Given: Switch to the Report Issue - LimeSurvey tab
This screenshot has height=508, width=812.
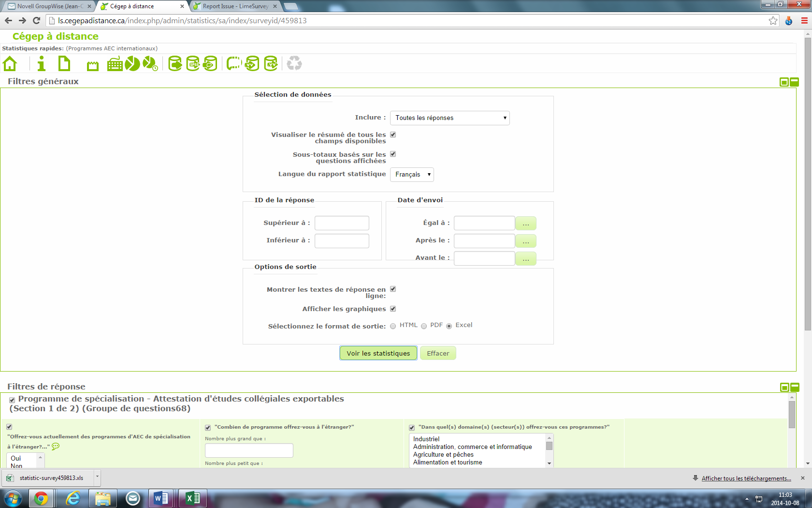Looking at the screenshot, I should click(235, 6).
